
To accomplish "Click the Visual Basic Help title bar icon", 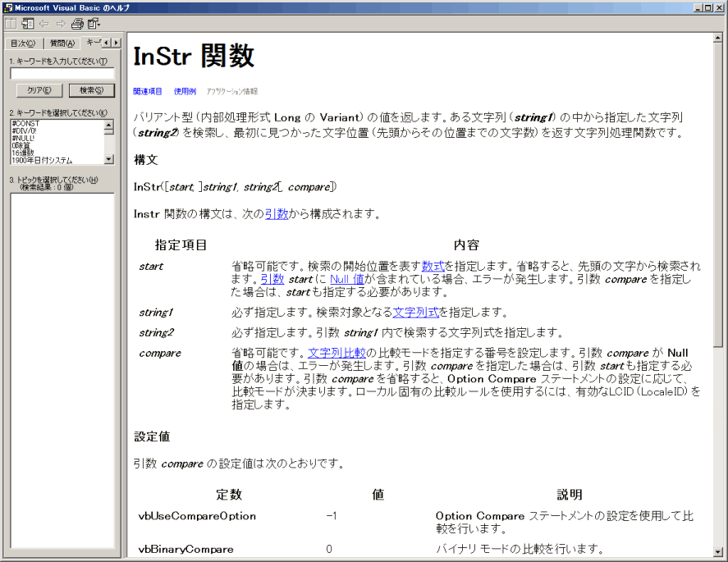I will pyautogui.click(x=7, y=7).
